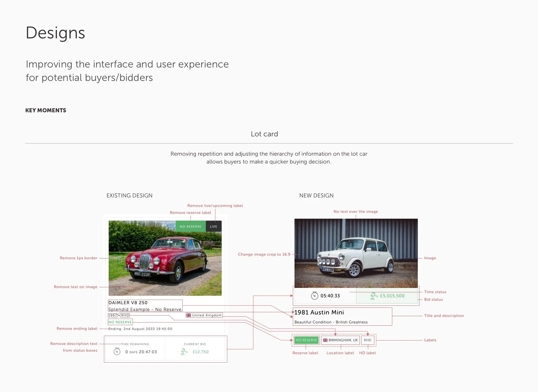Viewport: 538px width, 392px height.
Task: Click the UK flag next to United Kingdom
Action: click(x=189, y=315)
